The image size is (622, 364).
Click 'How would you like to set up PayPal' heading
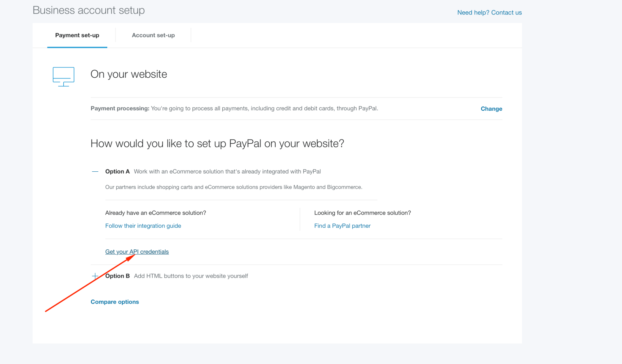pyautogui.click(x=217, y=144)
